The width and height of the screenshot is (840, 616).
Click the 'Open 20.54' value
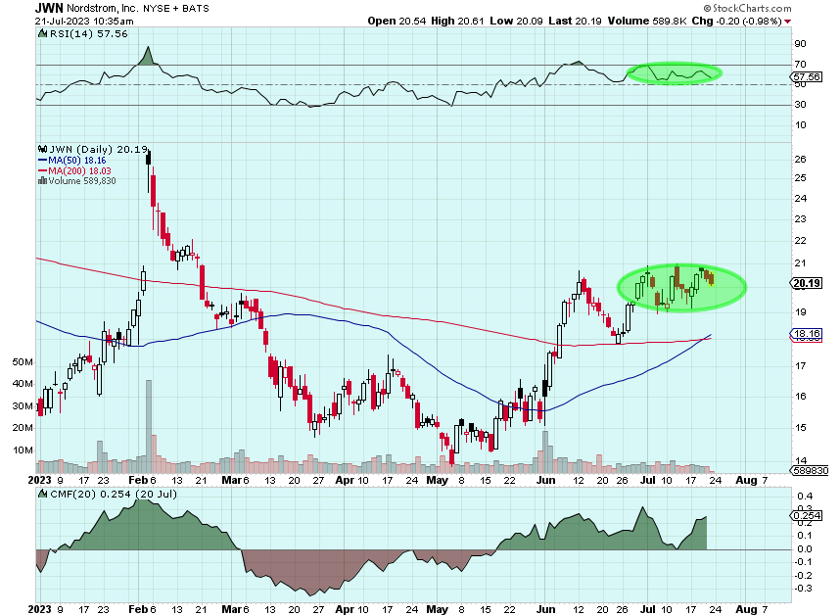pyautogui.click(x=397, y=21)
